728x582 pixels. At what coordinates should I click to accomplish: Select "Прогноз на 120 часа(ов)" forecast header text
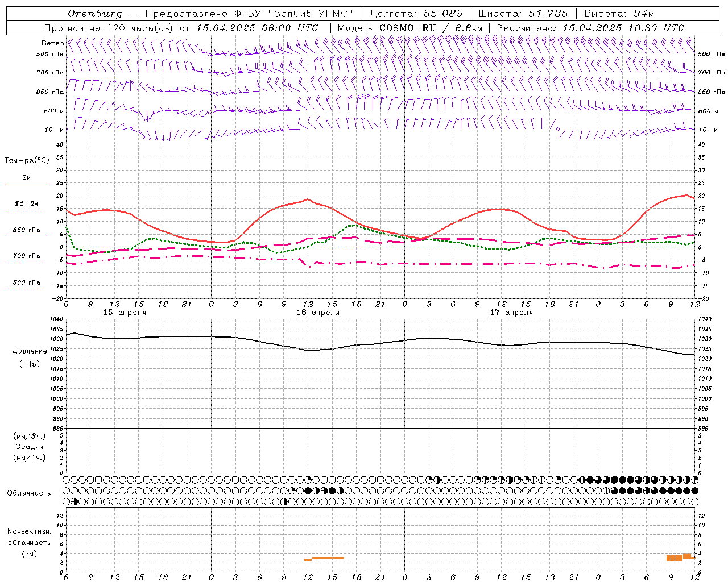tap(109, 28)
